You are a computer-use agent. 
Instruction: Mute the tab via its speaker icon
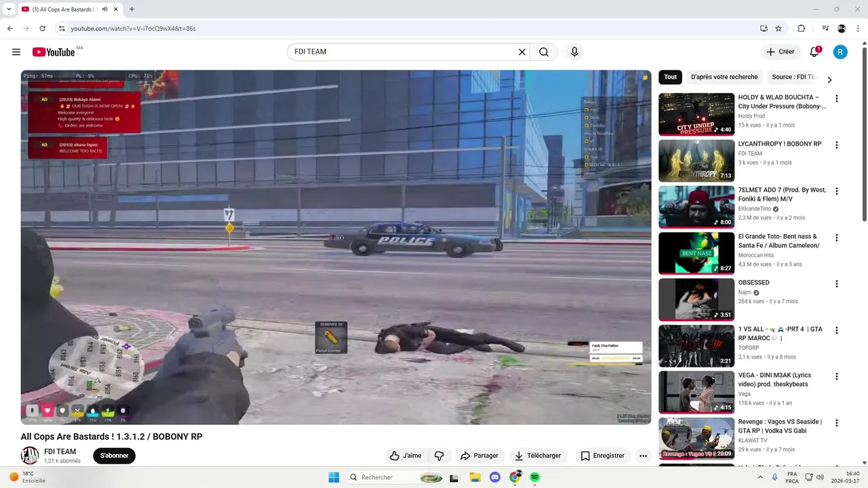[x=105, y=9]
